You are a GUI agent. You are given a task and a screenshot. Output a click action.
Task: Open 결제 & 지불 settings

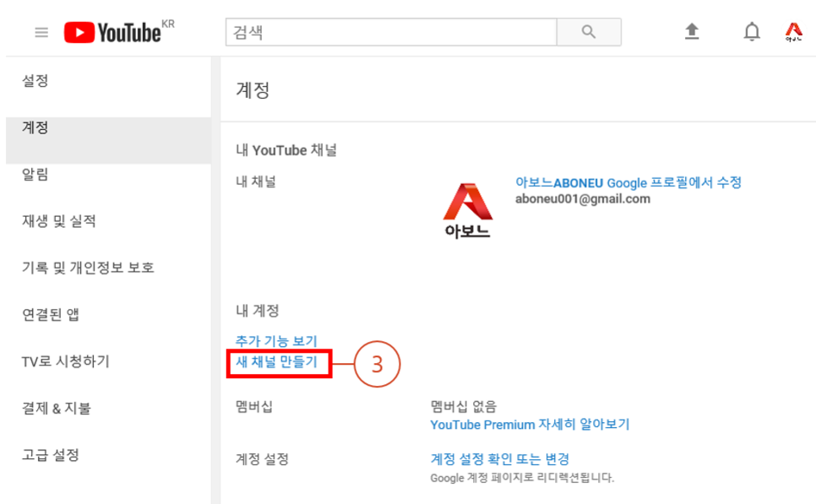[57, 408]
